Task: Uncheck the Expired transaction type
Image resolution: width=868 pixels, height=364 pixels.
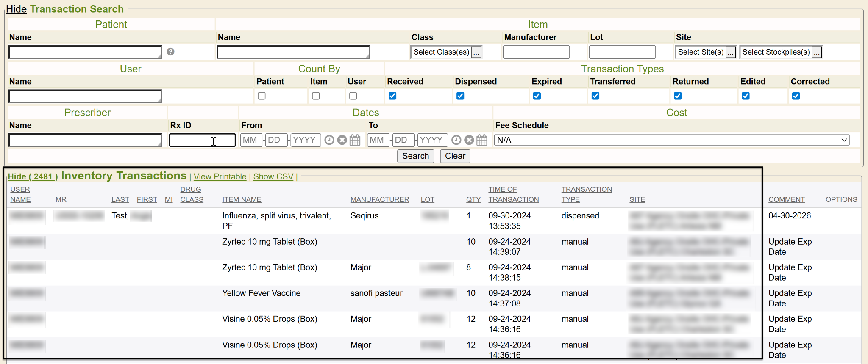Action: point(537,96)
